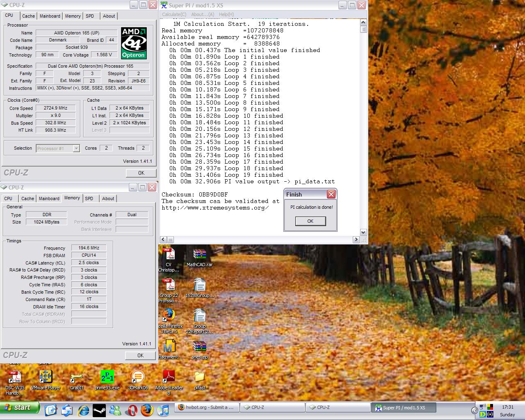This screenshot has height=420, width=525.
Task: Open Cache tab in bottom CPU-Z window
Action: [27, 199]
